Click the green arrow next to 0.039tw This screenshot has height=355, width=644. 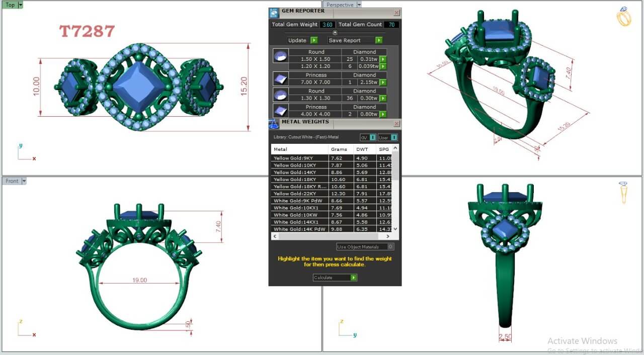coord(383,66)
